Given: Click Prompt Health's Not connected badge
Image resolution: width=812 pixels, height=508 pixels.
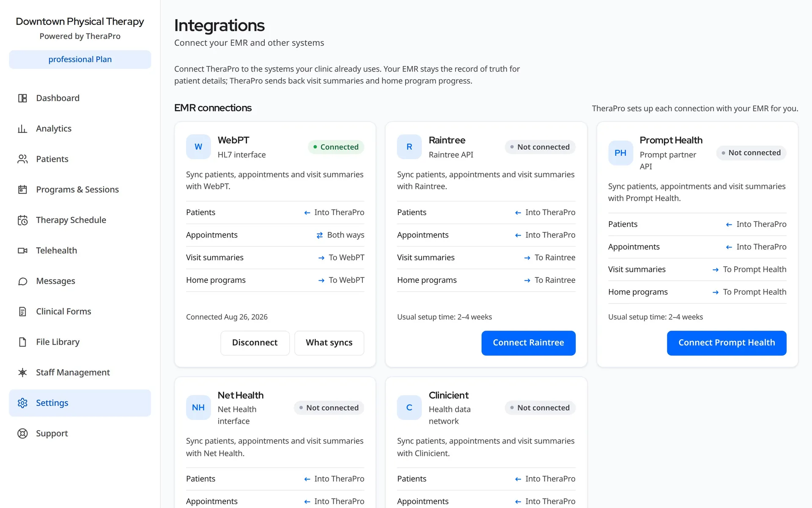Looking at the screenshot, I should pyautogui.click(x=751, y=153).
